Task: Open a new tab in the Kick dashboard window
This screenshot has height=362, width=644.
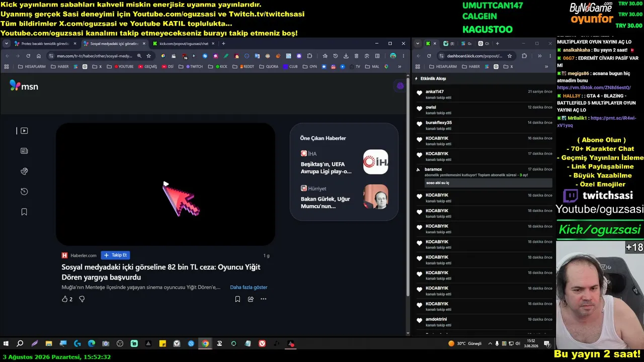Action: click(x=497, y=44)
